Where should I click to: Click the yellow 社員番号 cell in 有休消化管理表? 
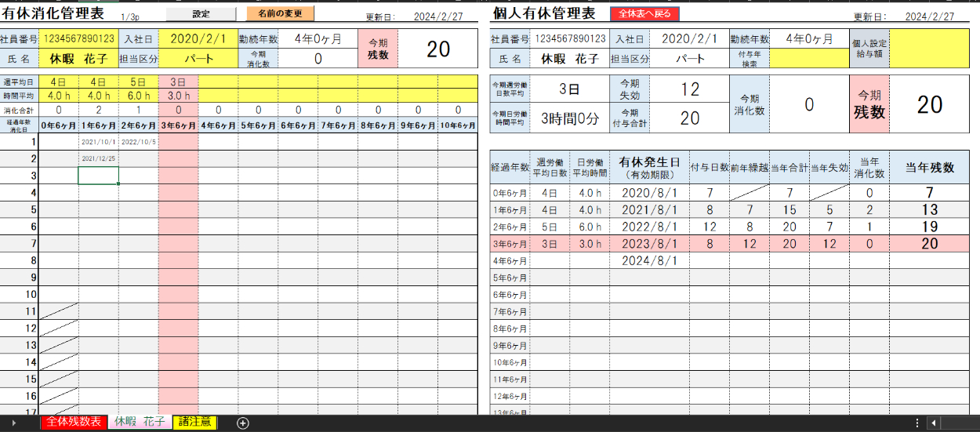coord(78,38)
